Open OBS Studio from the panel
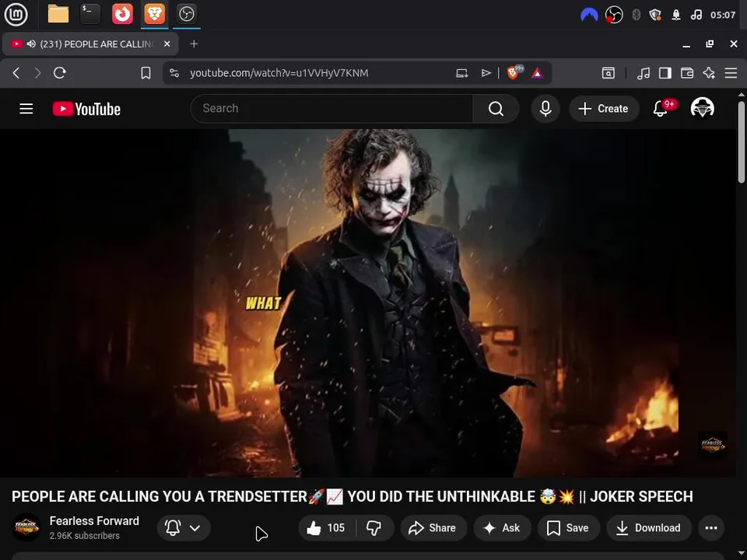 point(186,14)
